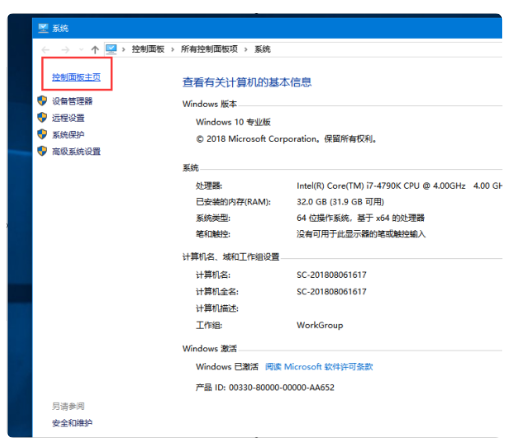
Task: Click the WorkGroup value
Action: click(320, 325)
